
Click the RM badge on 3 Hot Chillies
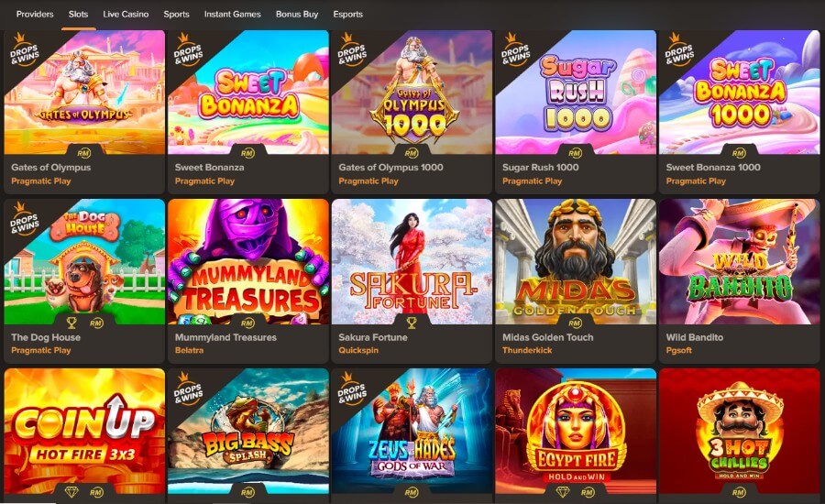coord(739,492)
